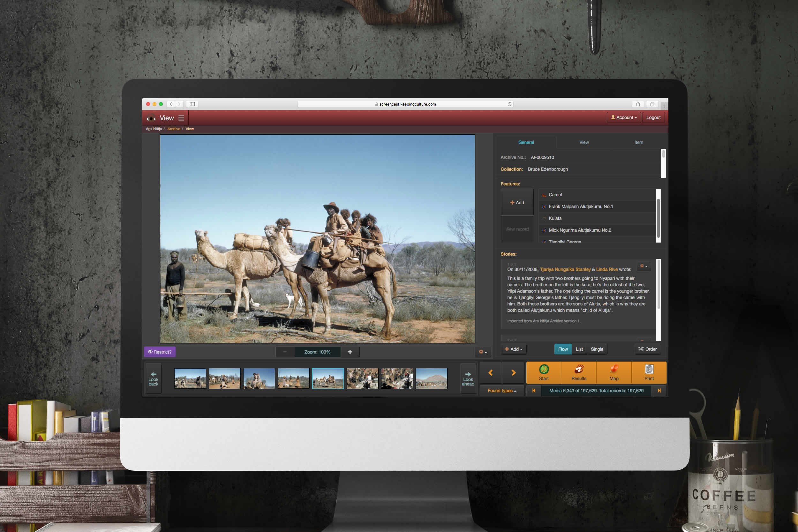The height and width of the screenshot is (532, 798).
Task: Open the Account dropdown
Action: [x=624, y=117]
